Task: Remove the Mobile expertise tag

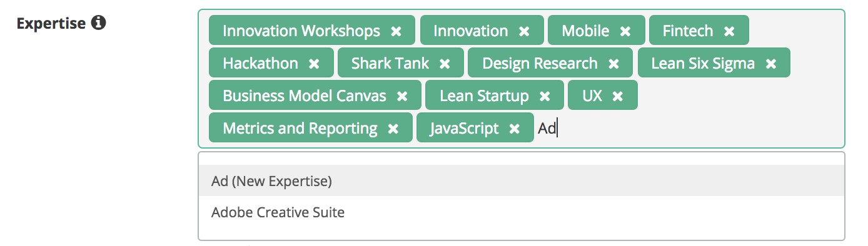Action: (x=625, y=31)
